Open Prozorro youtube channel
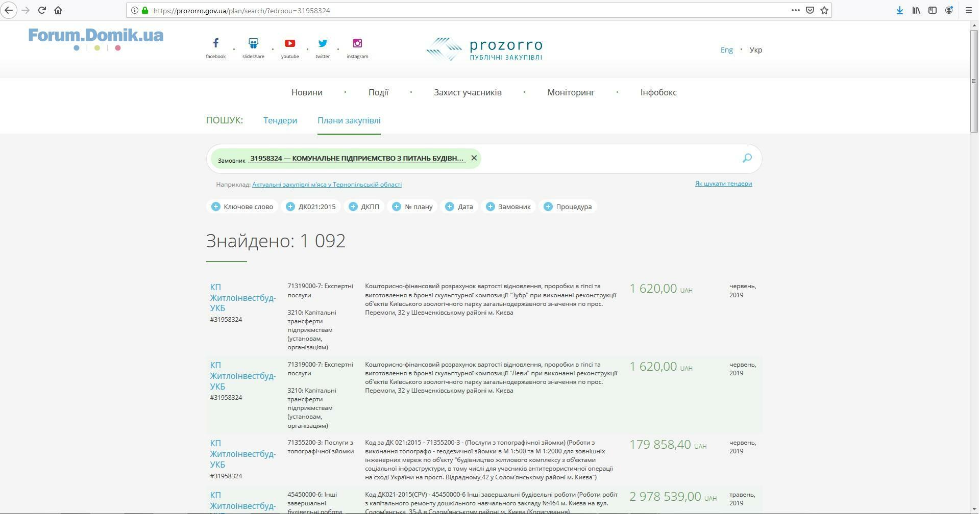The height and width of the screenshot is (514, 980). pyautogui.click(x=290, y=48)
